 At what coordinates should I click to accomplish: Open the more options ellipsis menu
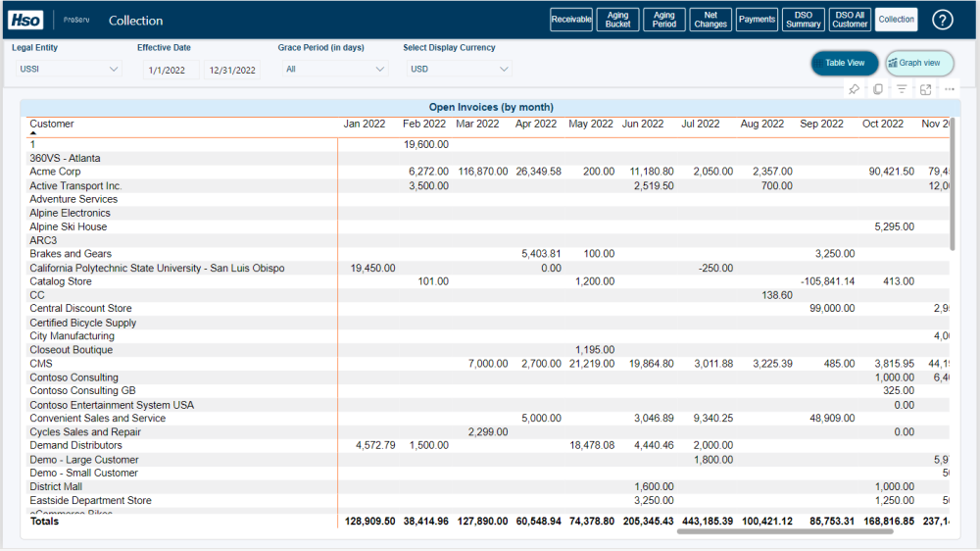coord(950,89)
